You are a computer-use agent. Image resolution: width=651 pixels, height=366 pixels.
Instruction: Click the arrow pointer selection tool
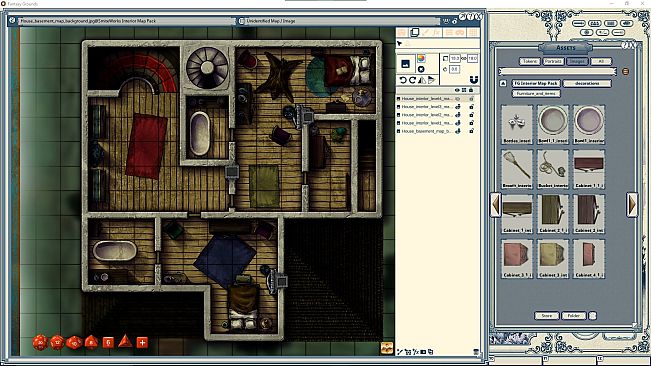point(399,44)
